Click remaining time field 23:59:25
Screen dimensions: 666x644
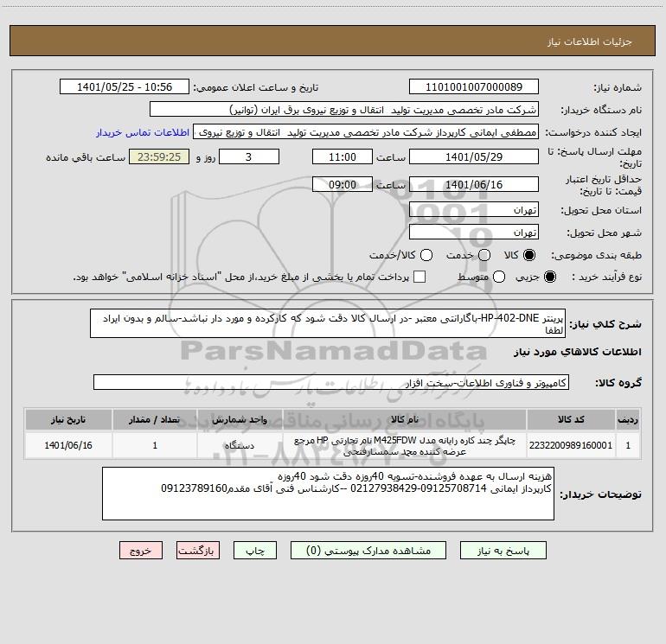tap(159, 156)
